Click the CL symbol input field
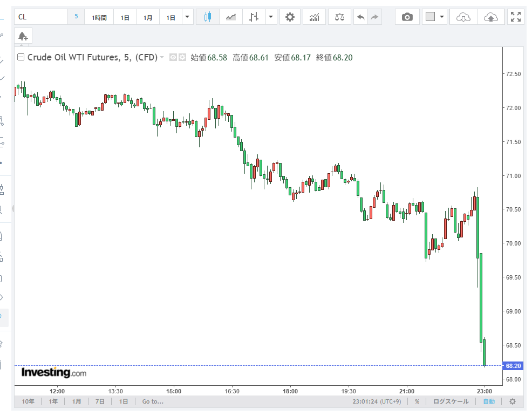532x416 pixels. [x=41, y=17]
